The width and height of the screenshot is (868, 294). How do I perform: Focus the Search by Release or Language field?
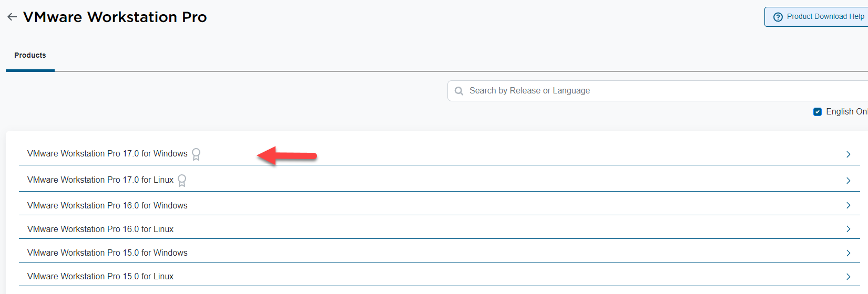point(657,91)
